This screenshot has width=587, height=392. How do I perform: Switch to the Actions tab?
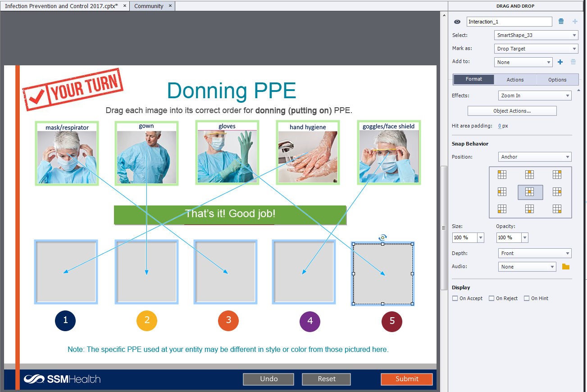[515, 80]
